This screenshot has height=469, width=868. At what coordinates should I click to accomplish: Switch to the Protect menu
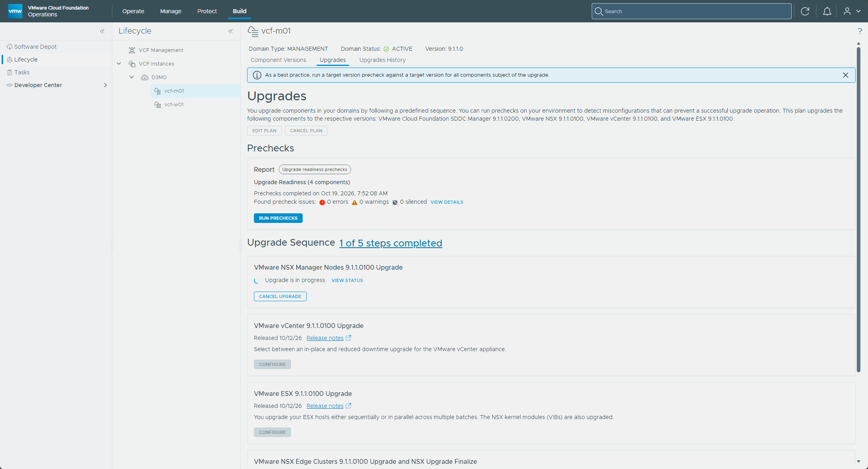[x=207, y=11]
